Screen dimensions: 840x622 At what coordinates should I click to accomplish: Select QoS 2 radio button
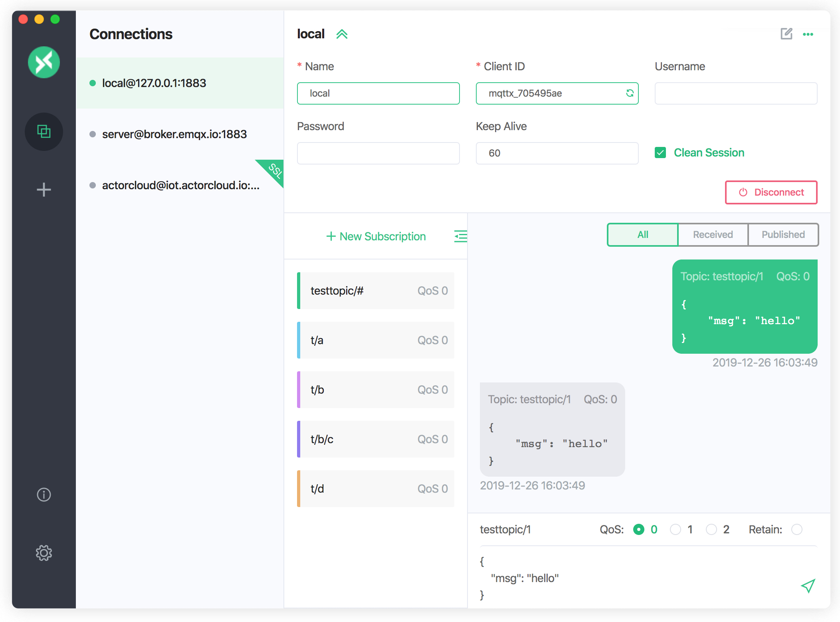tap(711, 529)
